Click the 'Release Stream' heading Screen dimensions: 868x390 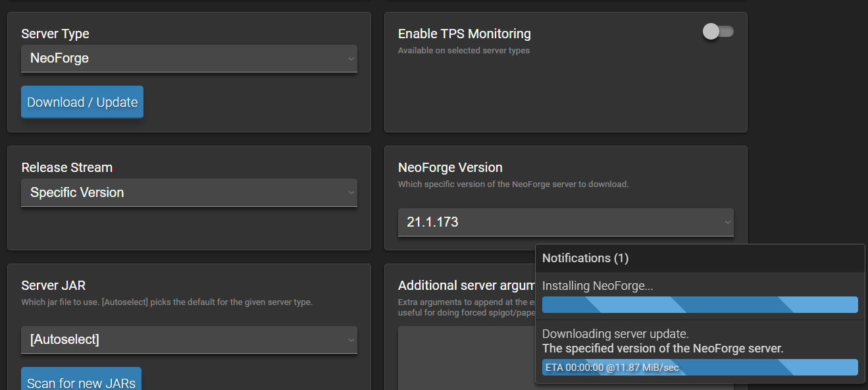67,168
